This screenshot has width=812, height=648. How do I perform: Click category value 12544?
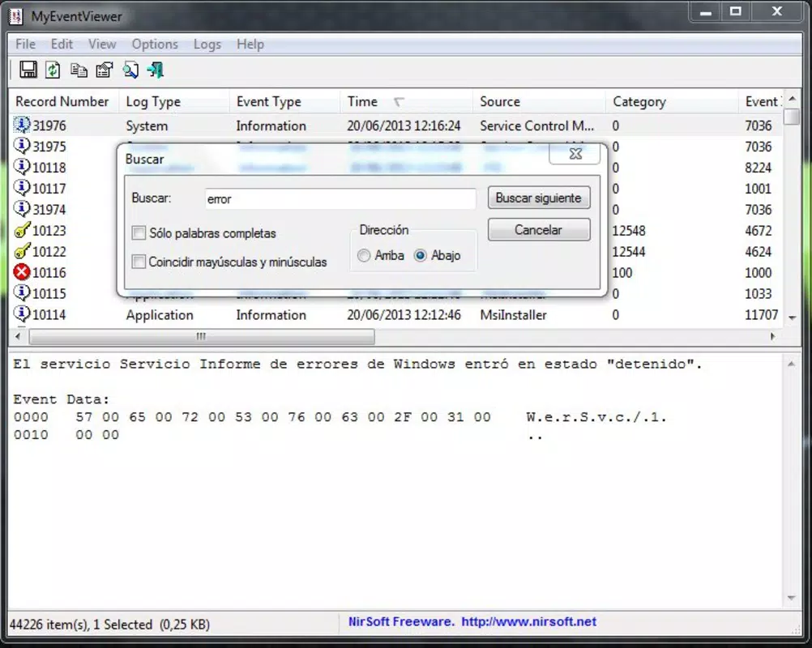(629, 252)
